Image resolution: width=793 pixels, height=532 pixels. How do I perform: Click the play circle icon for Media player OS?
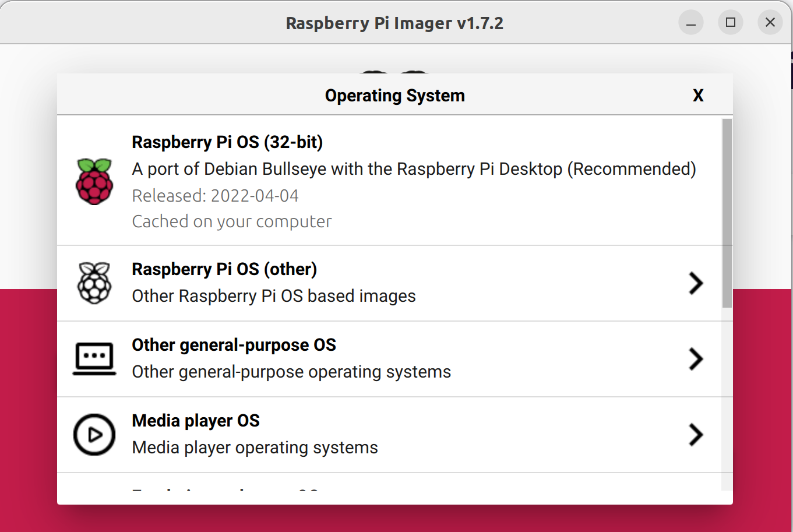[94, 435]
